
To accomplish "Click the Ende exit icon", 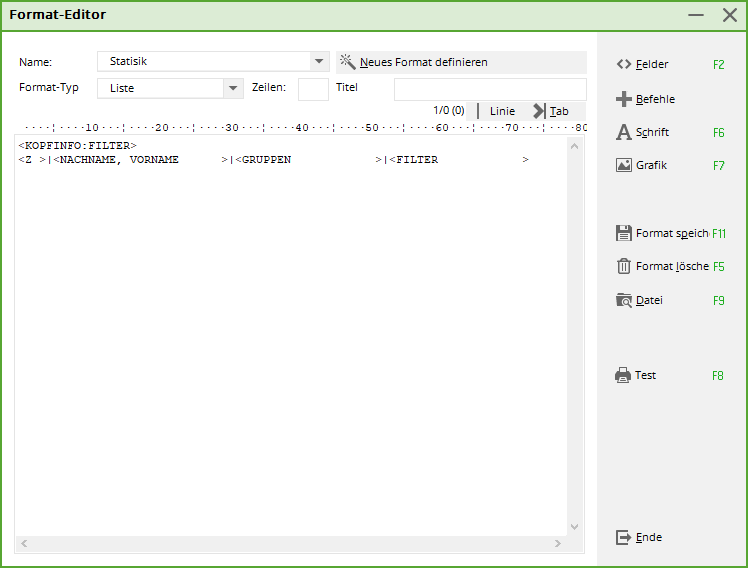I will [x=624, y=537].
